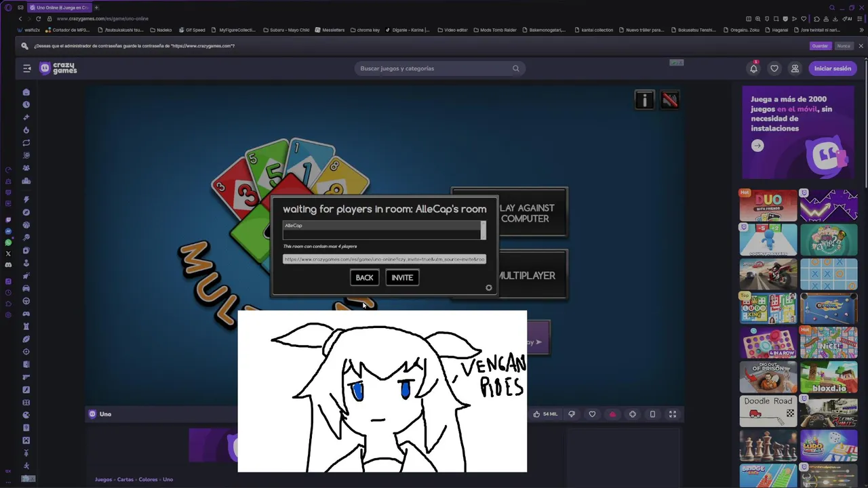Viewport: 868px width, 488px height.
Task: Open the Messletters bookmark
Action: (x=330, y=30)
